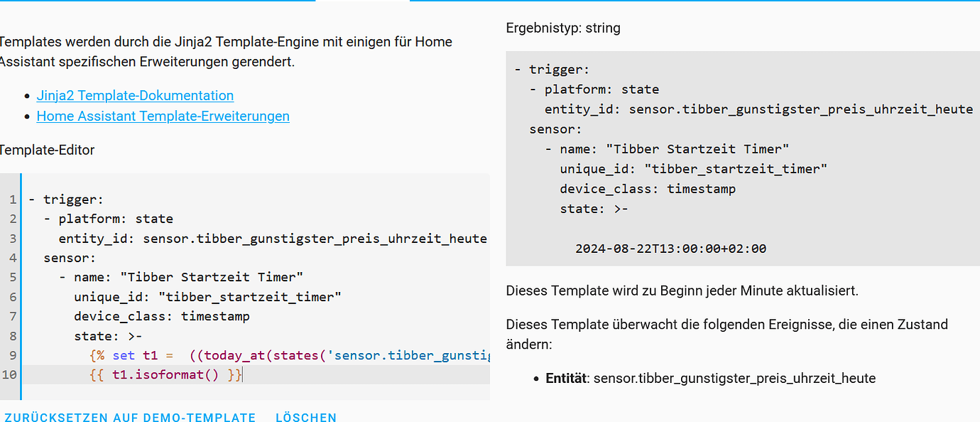Click the 'Ergebnistyp: string' label

click(x=563, y=28)
